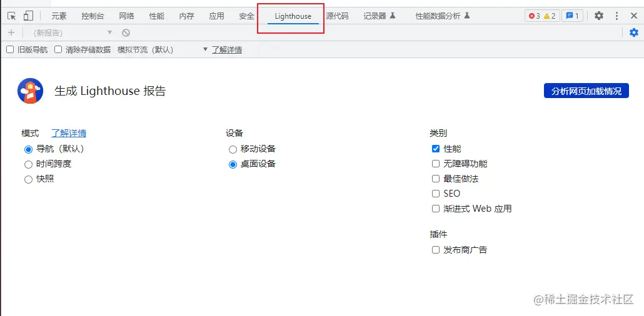Viewport: 644px width, 316px height.
Task: Enable the 清除存储数据 checkbox
Action: tap(58, 50)
